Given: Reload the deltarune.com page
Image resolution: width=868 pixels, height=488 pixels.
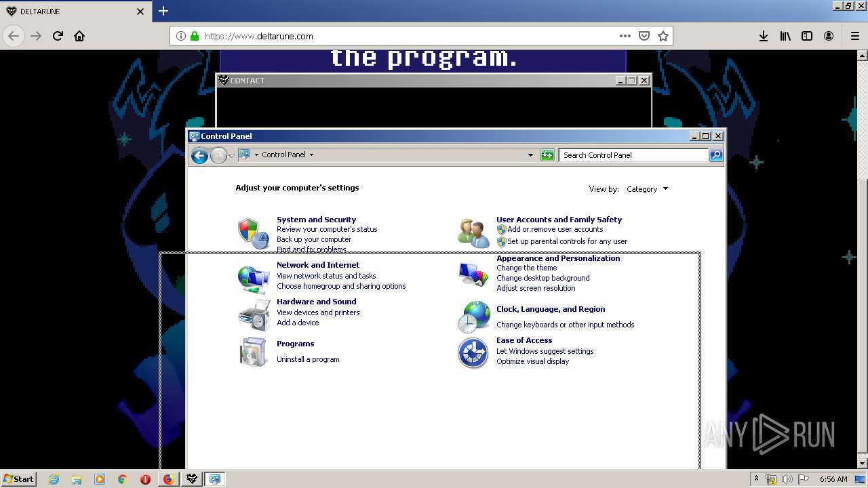Looking at the screenshot, I should pyautogui.click(x=58, y=36).
